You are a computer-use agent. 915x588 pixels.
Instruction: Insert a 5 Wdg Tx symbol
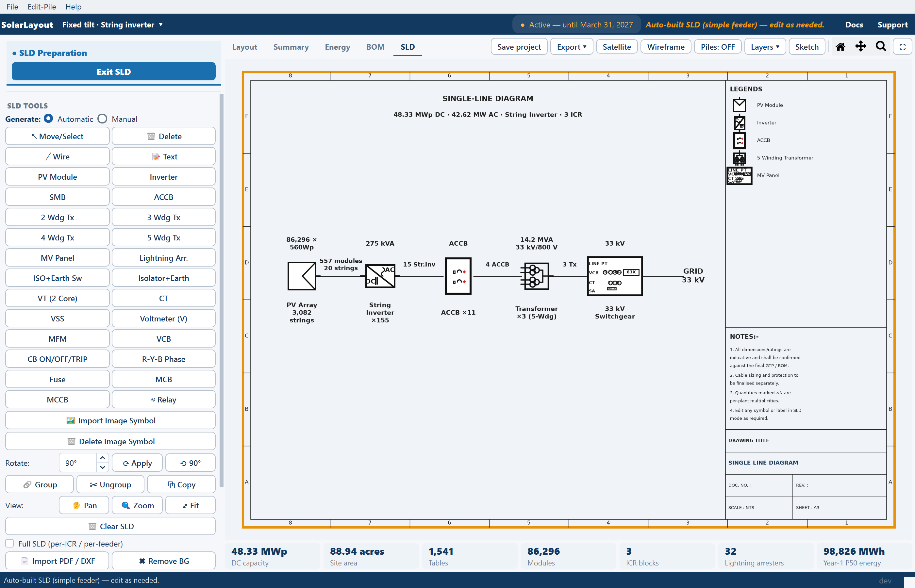[x=163, y=237]
